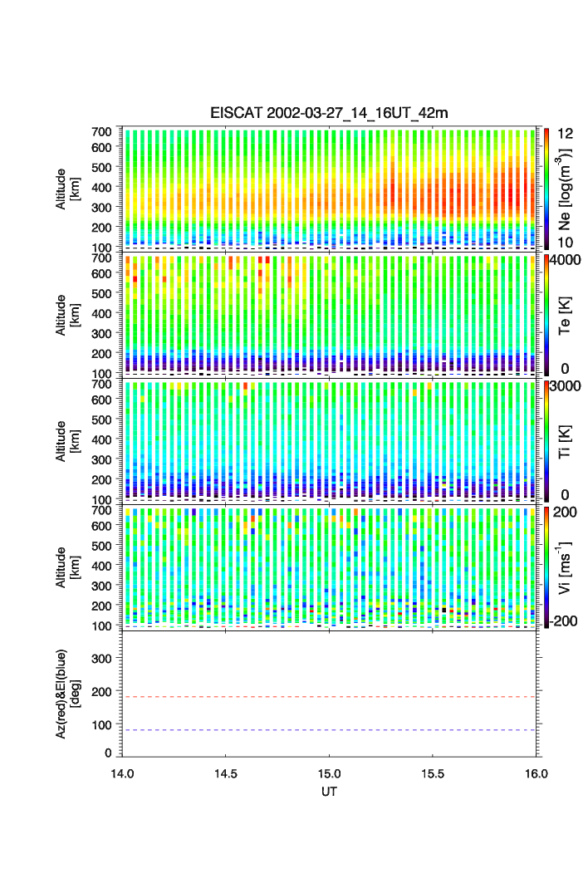The width and height of the screenshot is (588, 883).
Task: Click the Ti ion temperature colorbar
Action: pyautogui.click(x=547, y=441)
